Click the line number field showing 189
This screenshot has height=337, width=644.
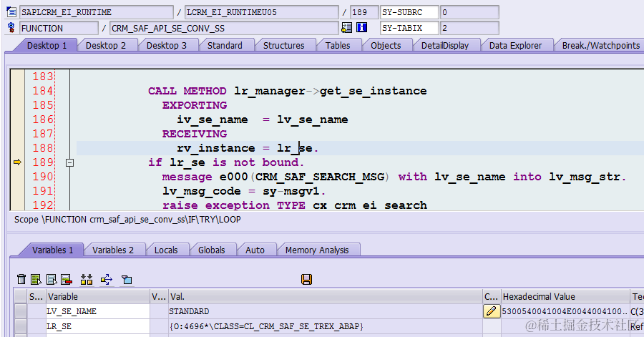[364, 12]
